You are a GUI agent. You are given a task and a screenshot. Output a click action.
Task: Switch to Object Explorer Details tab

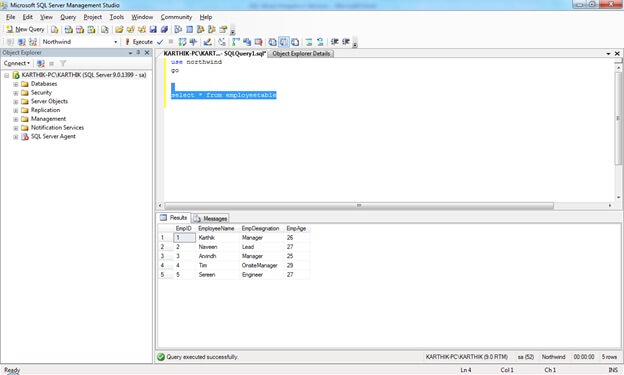pos(301,53)
